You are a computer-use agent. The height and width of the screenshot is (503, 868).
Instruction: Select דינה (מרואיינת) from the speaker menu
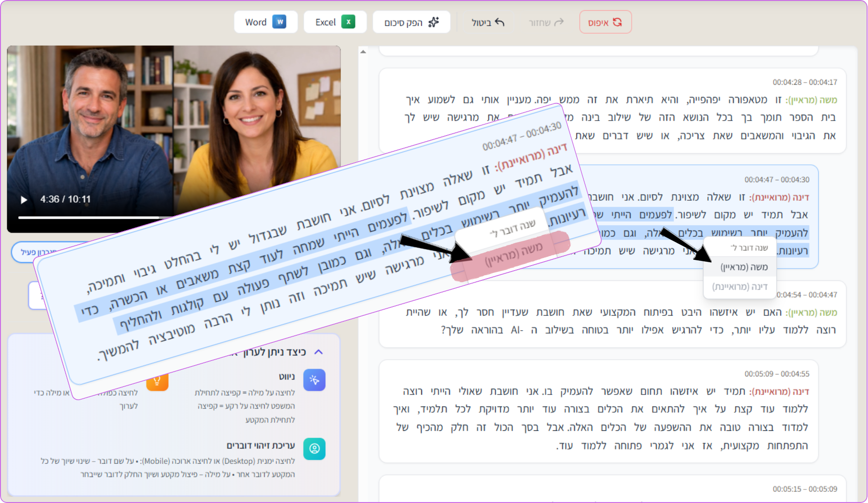click(x=739, y=286)
